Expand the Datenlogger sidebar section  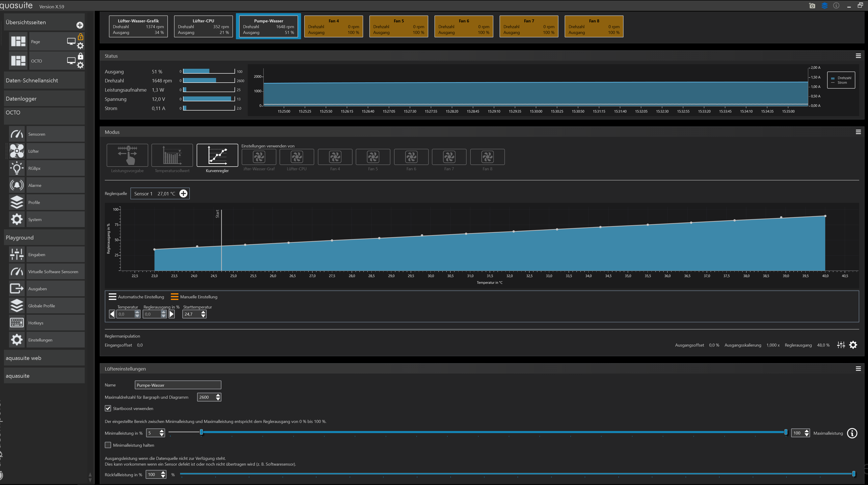point(44,99)
